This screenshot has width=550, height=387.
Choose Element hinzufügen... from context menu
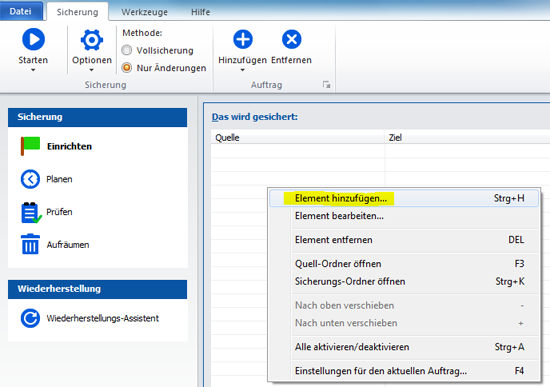pos(404,198)
